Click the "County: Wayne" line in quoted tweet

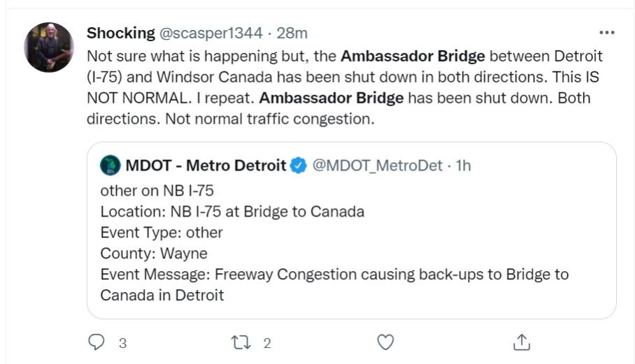click(x=154, y=253)
